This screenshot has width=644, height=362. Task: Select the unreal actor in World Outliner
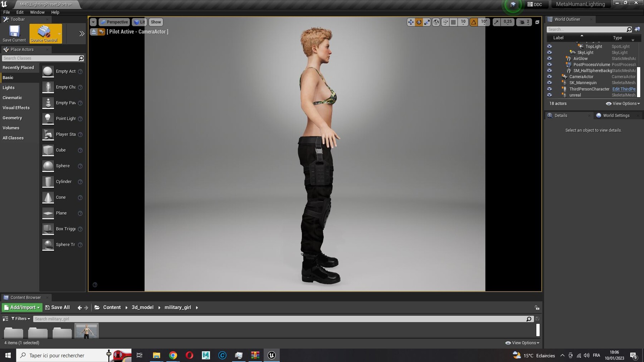[575, 95]
